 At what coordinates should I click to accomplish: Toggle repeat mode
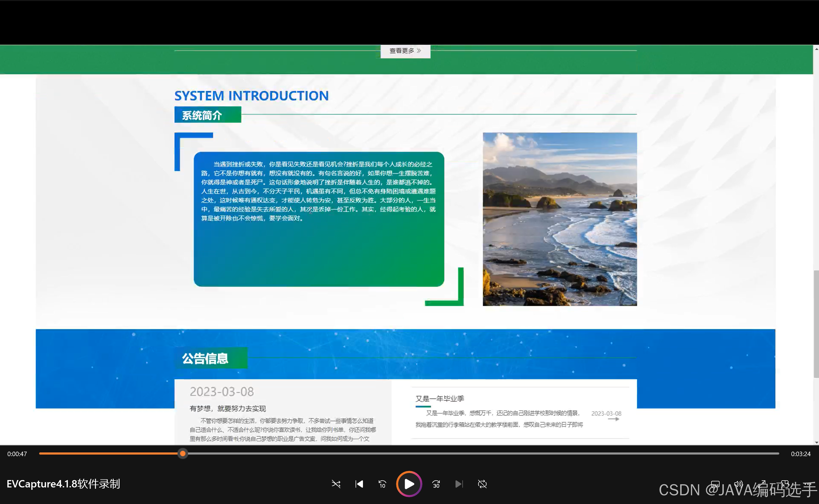(482, 484)
